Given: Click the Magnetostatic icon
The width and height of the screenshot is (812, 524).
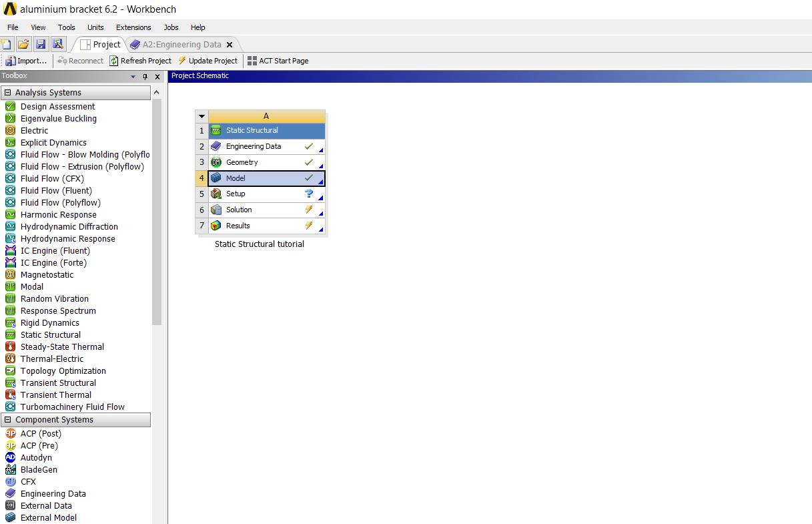Looking at the screenshot, I should (x=10, y=274).
